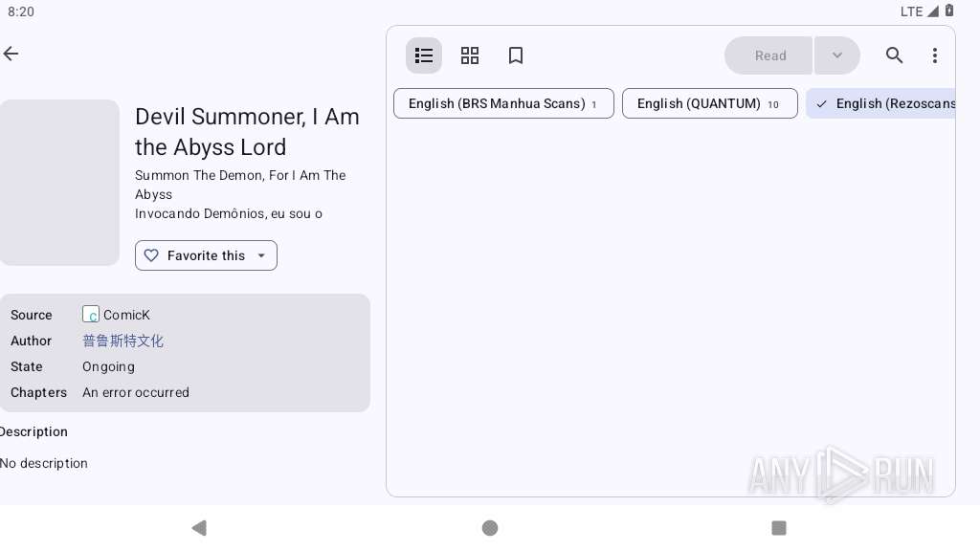Click the Description heading
Image resolution: width=980 pixels, height=551 pixels.
point(33,431)
